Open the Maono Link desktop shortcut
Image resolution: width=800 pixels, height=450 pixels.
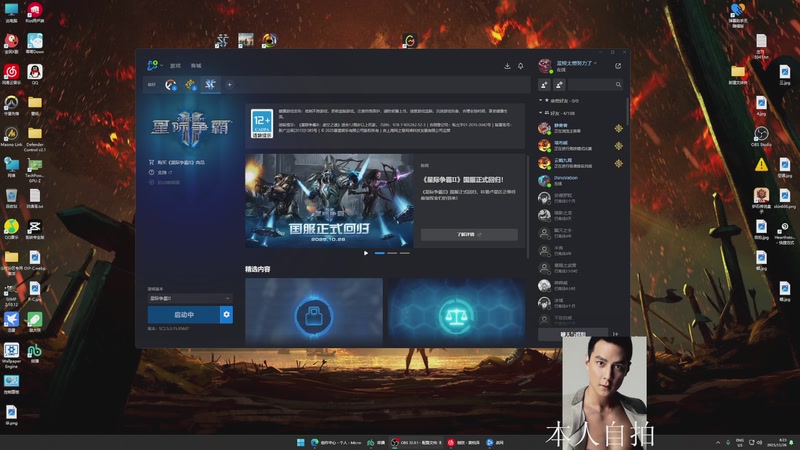[x=11, y=137]
